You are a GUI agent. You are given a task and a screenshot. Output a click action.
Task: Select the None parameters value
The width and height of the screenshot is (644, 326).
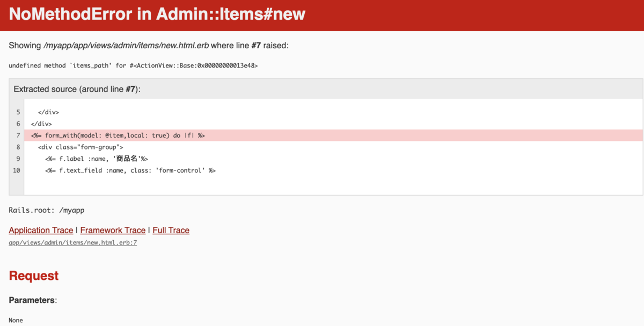click(x=16, y=320)
